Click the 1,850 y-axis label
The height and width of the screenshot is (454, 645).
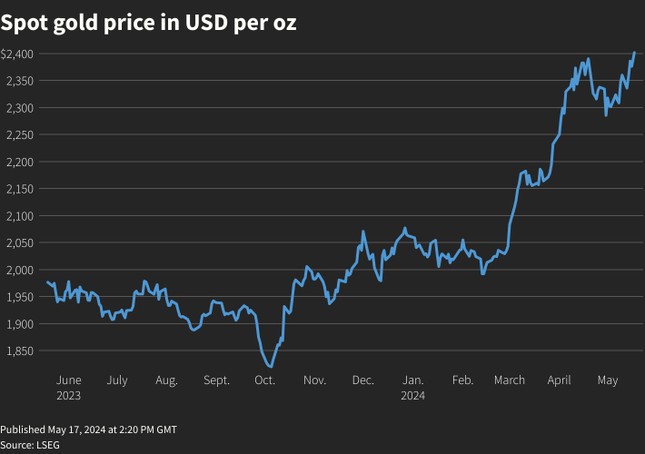[20, 351]
